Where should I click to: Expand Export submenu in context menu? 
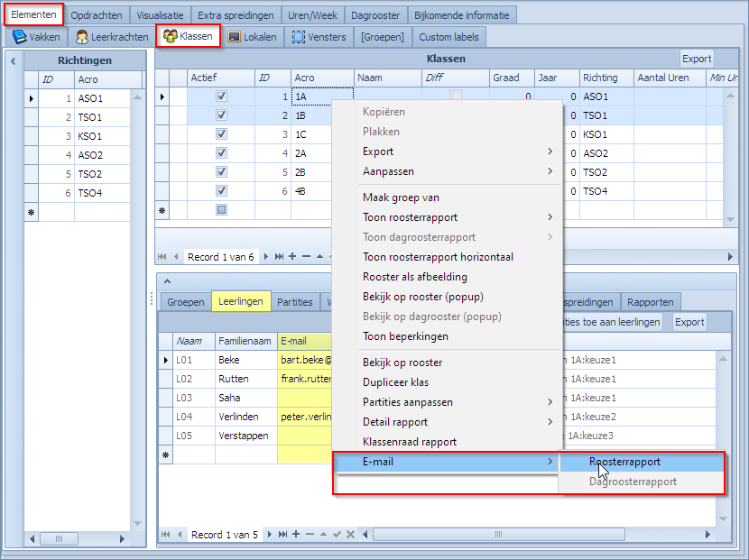click(x=448, y=151)
